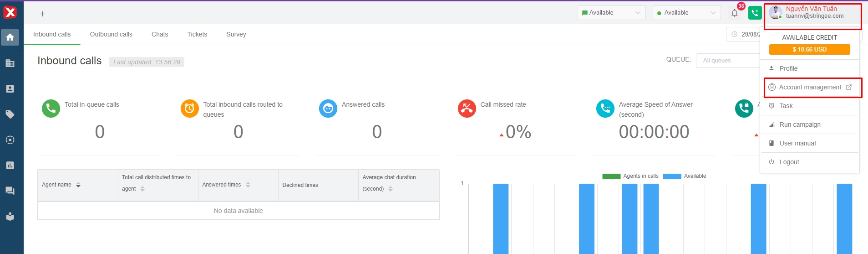Sort the table by Agent name
This screenshot has width=868, height=254.
pyautogui.click(x=78, y=185)
